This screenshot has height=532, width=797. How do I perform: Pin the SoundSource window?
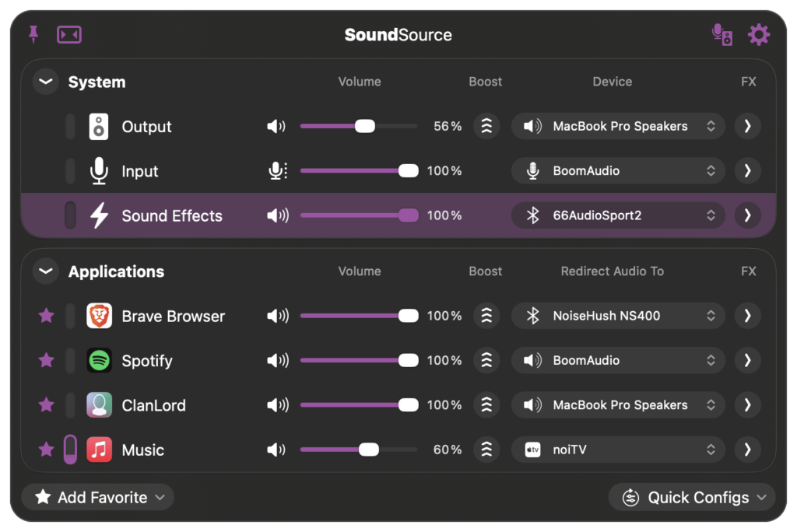click(x=33, y=34)
